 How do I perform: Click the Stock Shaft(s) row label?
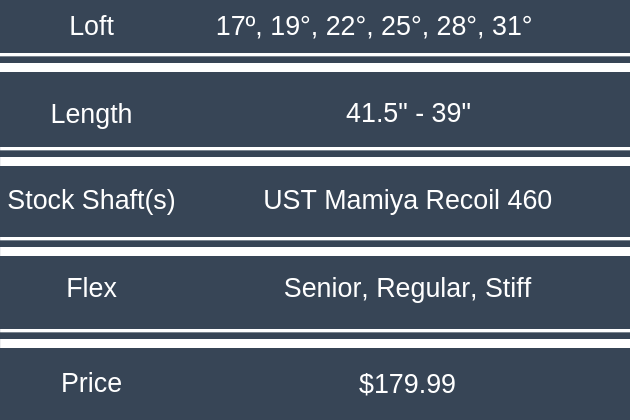click(x=91, y=200)
